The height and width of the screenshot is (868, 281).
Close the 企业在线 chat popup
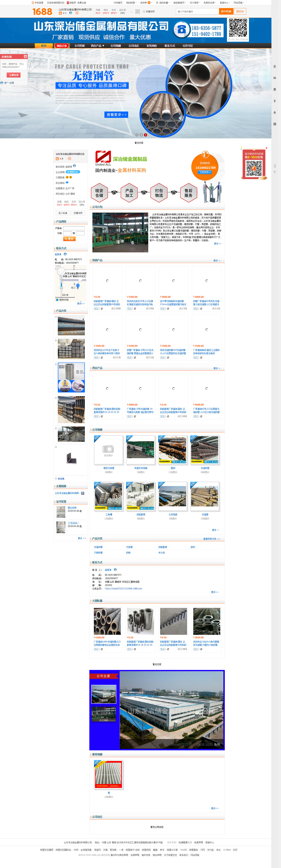point(25,57)
